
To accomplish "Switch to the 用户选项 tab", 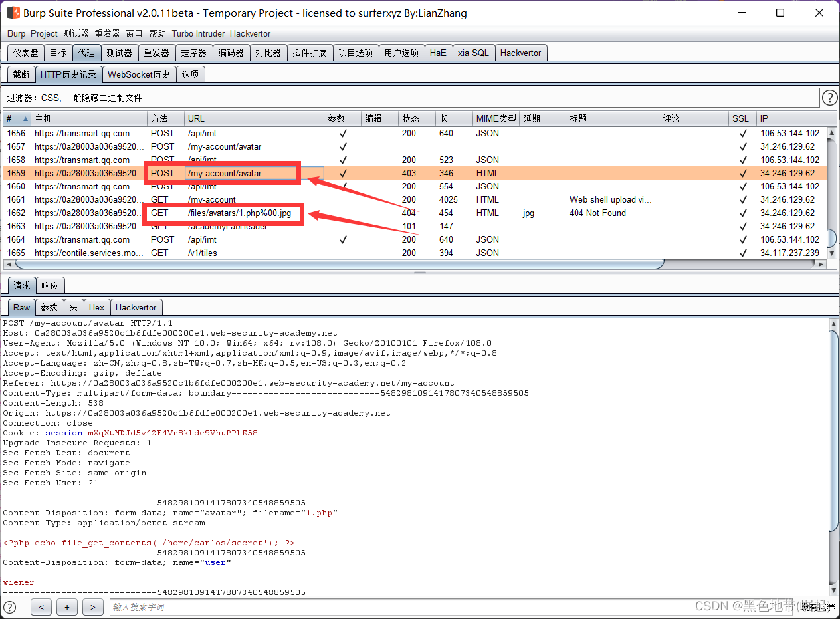I will pyautogui.click(x=401, y=53).
